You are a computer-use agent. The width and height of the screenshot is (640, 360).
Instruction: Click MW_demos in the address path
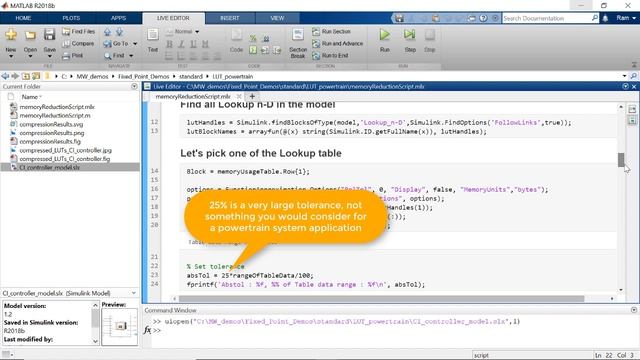click(x=92, y=76)
